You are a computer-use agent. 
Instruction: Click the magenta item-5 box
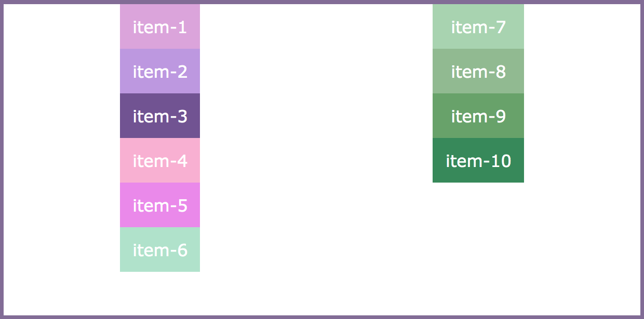(160, 205)
